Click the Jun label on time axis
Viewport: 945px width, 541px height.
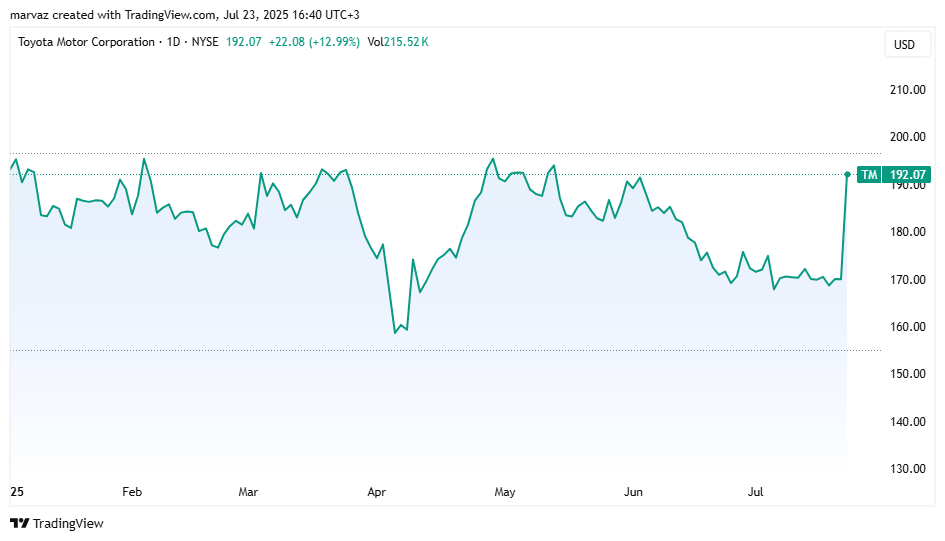point(633,492)
